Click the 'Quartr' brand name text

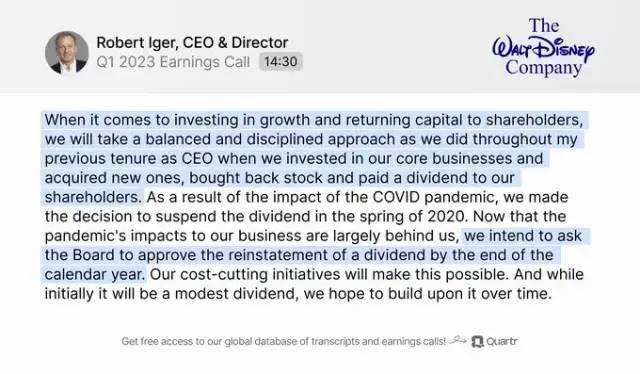point(501,341)
